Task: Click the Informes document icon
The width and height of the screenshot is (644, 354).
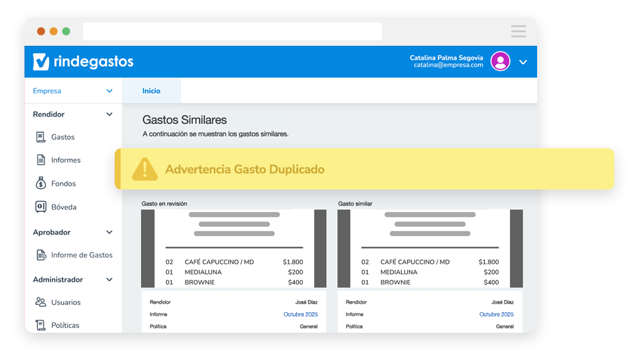Action: coord(40,160)
